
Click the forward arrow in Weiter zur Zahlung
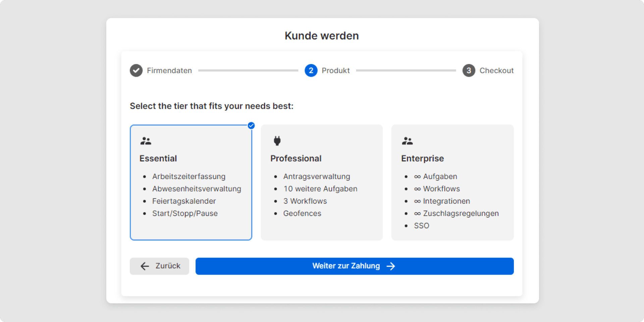[x=391, y=266]
